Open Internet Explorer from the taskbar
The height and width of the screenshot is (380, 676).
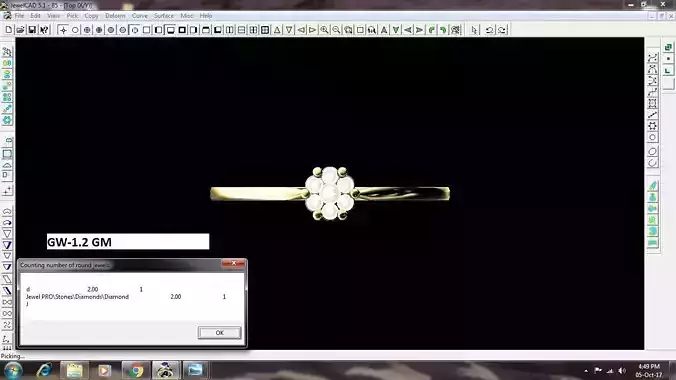click(x=44, y=371)
